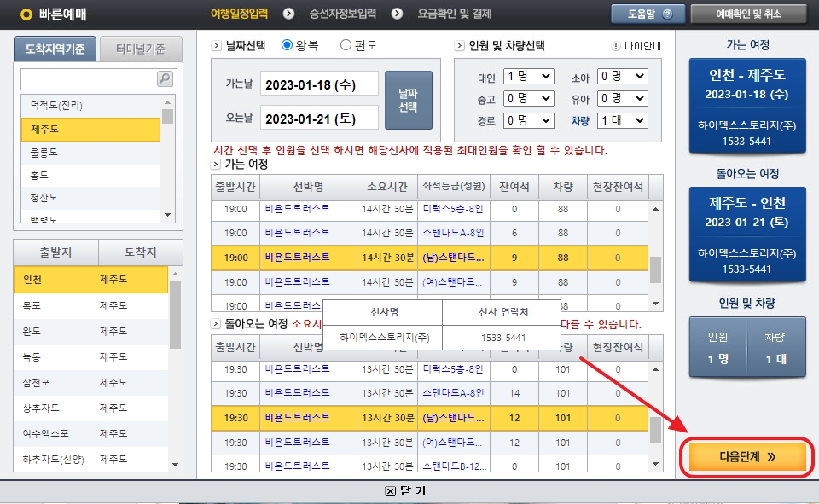Click the 닫기 close button at bottom
Image resolution: width=819 pixels, height=504 pixels.
coord(406,491)
